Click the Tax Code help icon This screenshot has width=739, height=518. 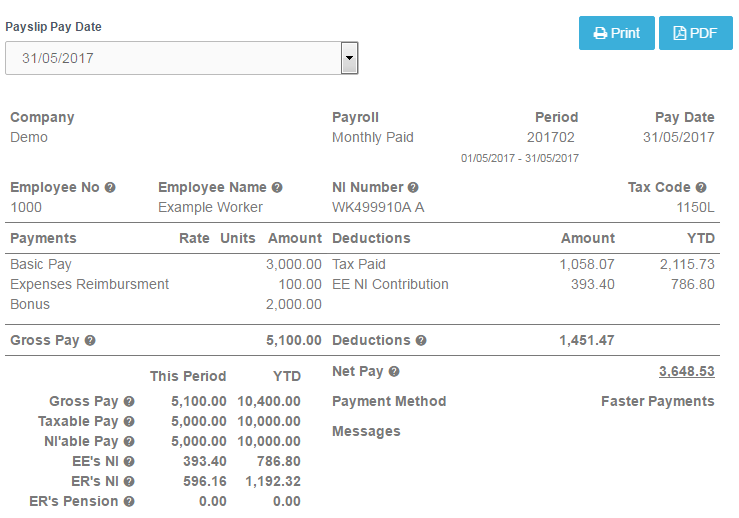[701, 188]
